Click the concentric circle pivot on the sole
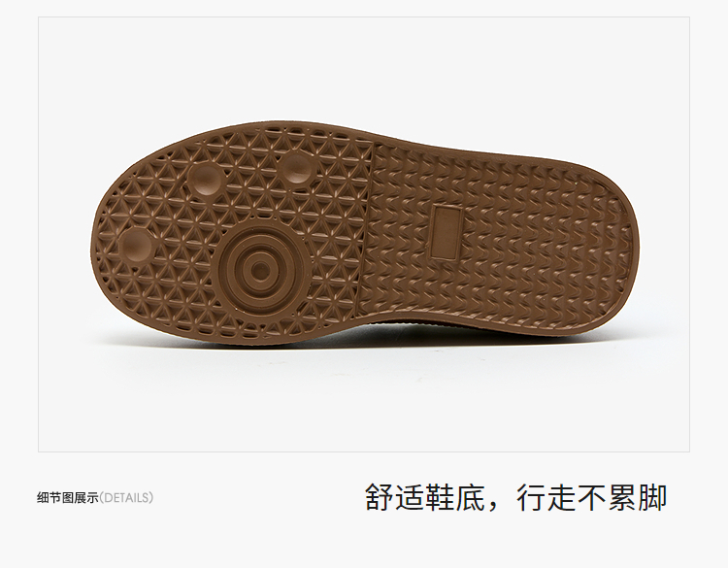The width and height of the screenshot is (728, 568). (x=260, y=269)
